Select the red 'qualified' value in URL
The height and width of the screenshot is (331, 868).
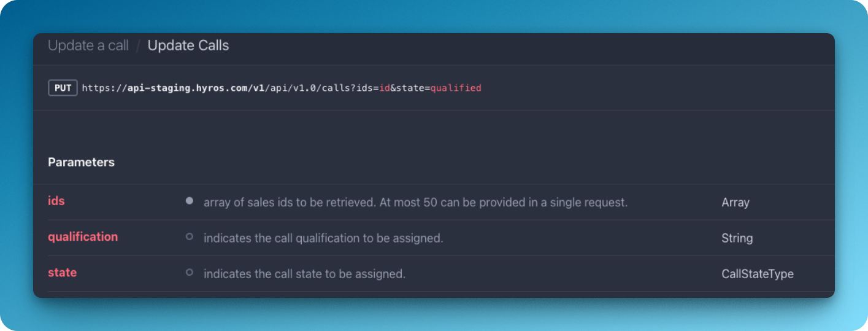[456, 88]
